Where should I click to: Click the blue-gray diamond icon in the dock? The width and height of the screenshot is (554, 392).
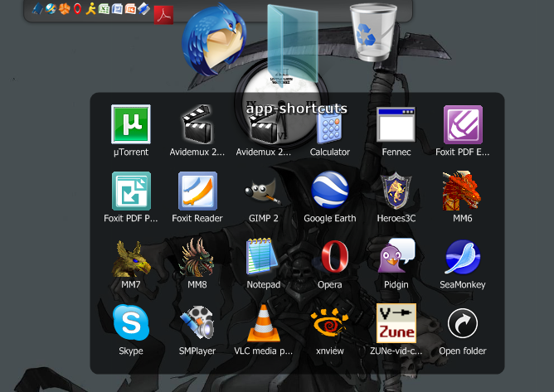click(x=143, y=9)
